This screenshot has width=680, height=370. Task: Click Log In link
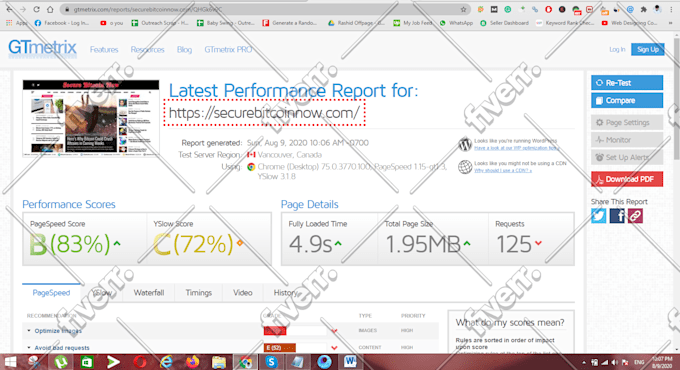(617, 49)
